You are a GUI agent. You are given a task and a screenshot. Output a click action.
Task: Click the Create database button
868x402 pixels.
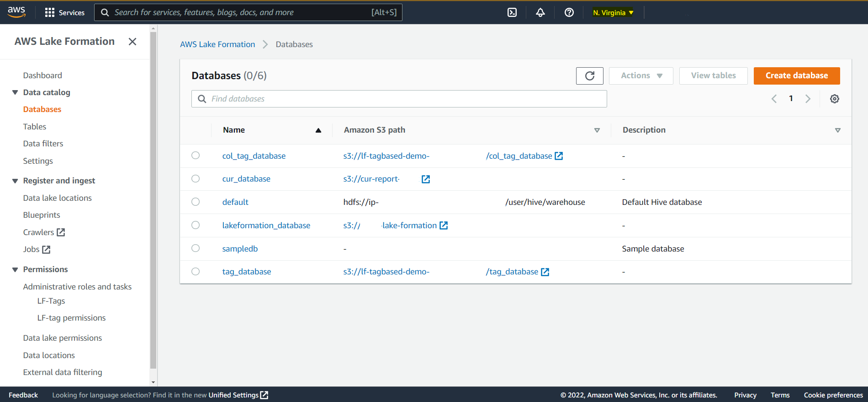[x=797, y=76]
